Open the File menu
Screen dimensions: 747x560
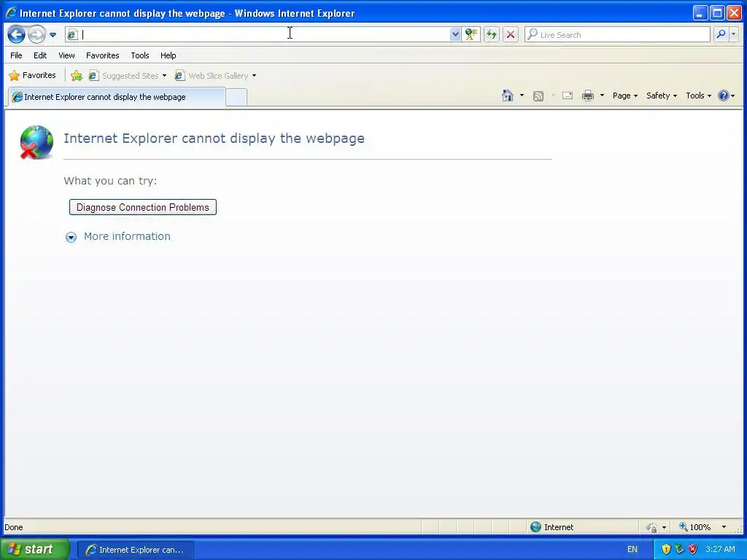16,55
